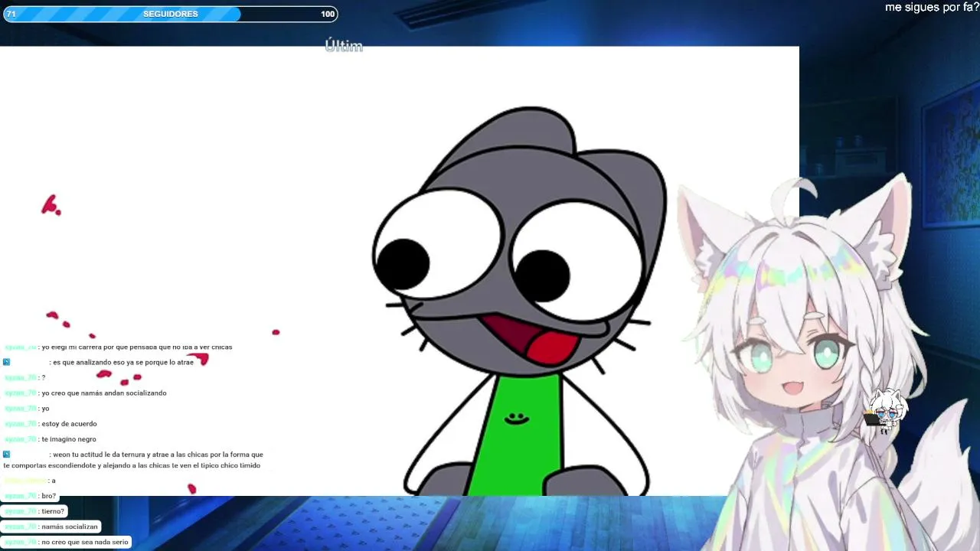Image resolution: width=980 pixels, height=551 pixels.
Task: Click chat message "namás socializan"
Action: pyautogui.click(x=70, y=527)
